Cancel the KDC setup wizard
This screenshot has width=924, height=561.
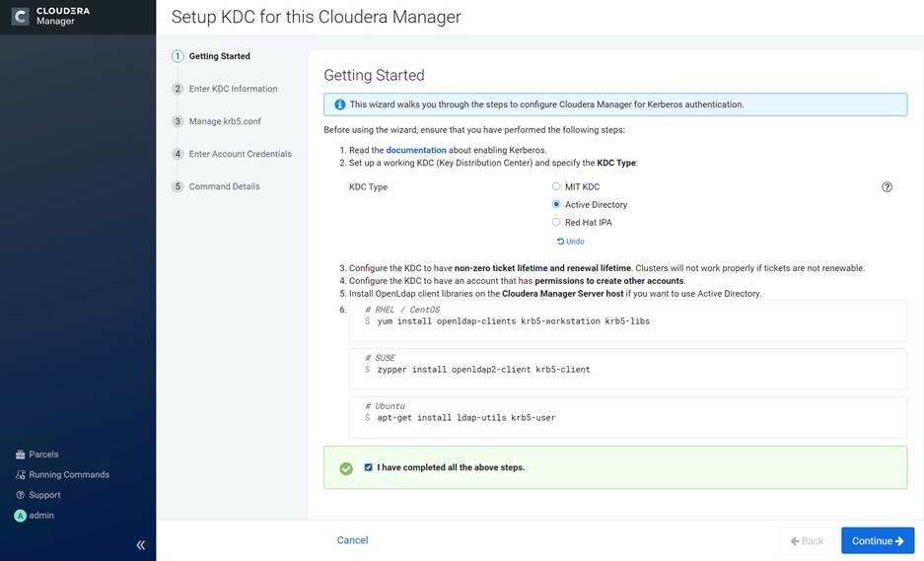(352, 540)
